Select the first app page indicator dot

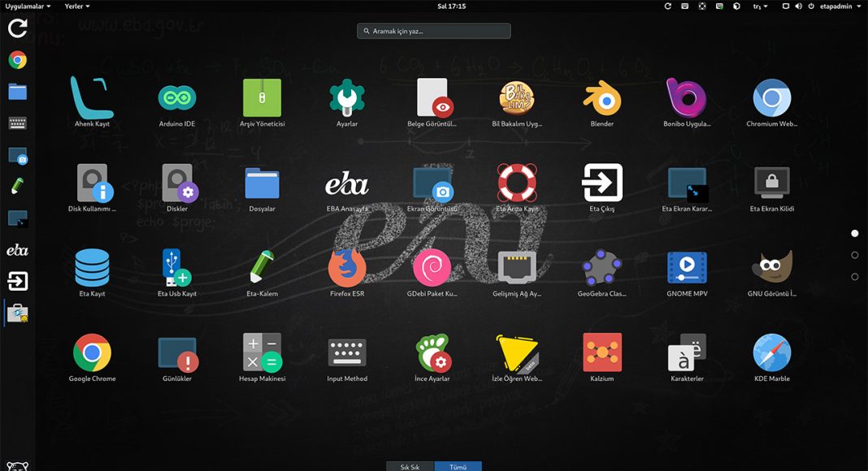[x=855, y=233]
